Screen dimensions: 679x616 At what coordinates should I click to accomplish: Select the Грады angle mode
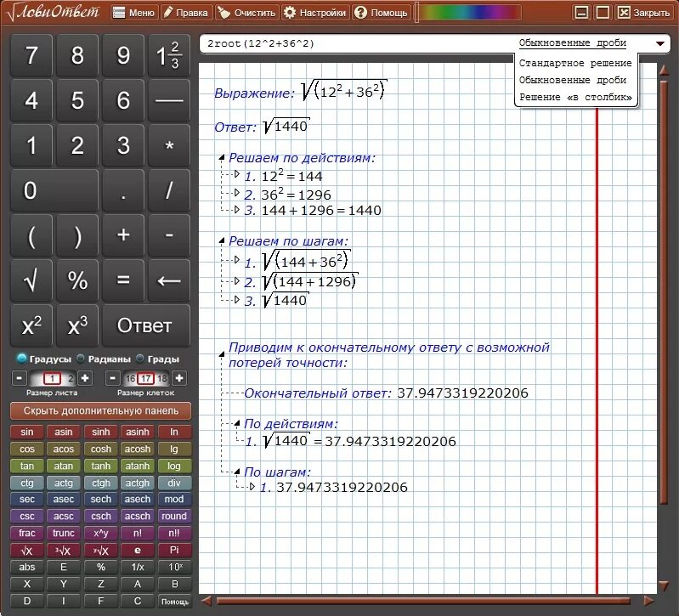(157, 359)
